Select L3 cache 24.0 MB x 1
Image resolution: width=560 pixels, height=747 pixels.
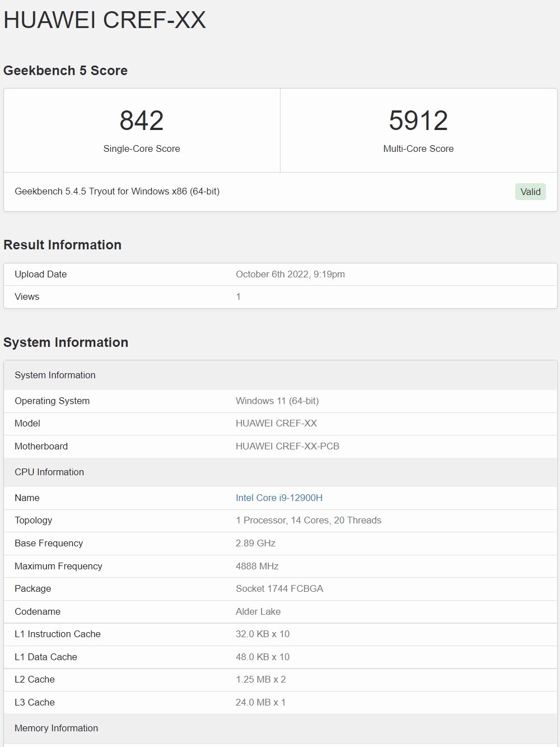260,702
